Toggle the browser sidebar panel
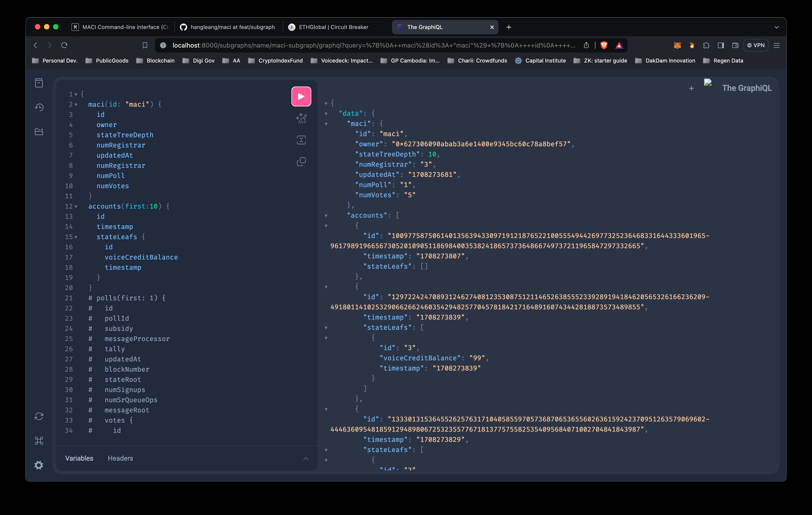The image size is (812, 515). pyautogui.click(x=721, y=45)
